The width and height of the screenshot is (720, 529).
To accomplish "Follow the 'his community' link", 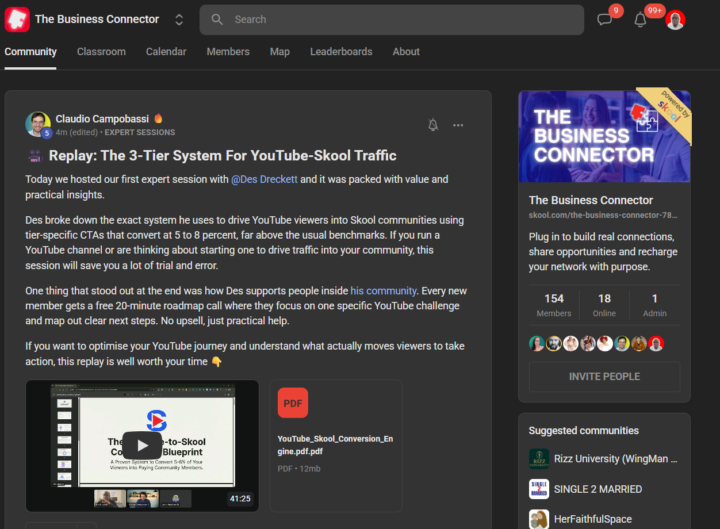I will coord(383,291).
